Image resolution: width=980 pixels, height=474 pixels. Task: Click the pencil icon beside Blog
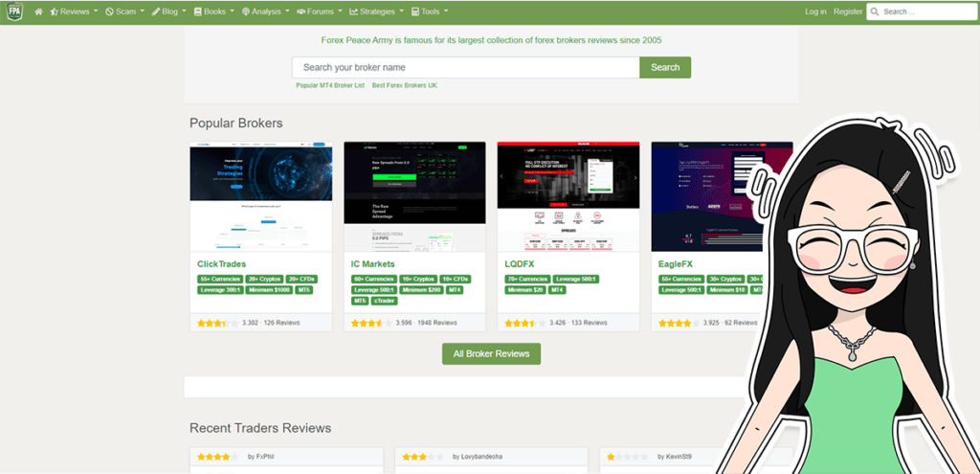[156, 11]
